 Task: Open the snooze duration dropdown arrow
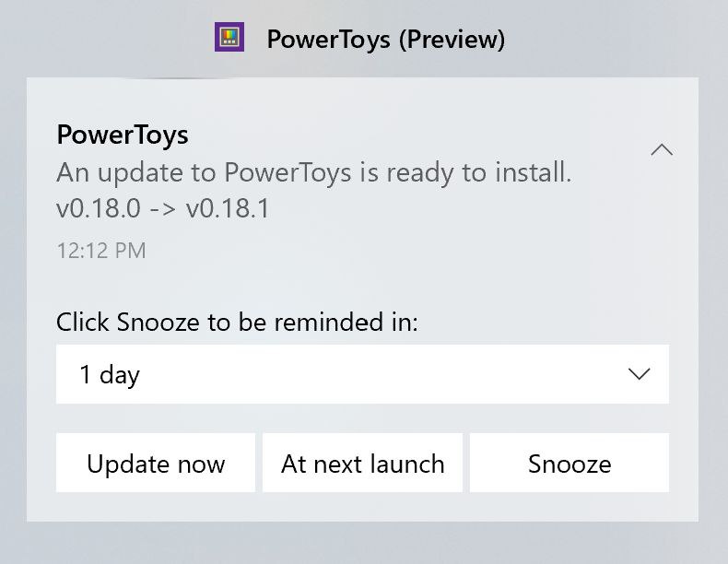point(639,374)
